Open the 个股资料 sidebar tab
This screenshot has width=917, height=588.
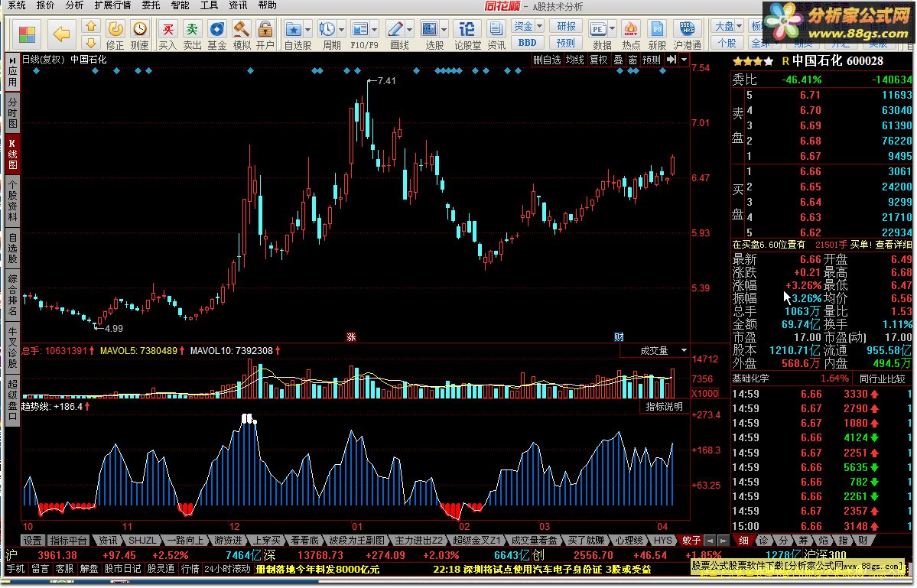12,202
